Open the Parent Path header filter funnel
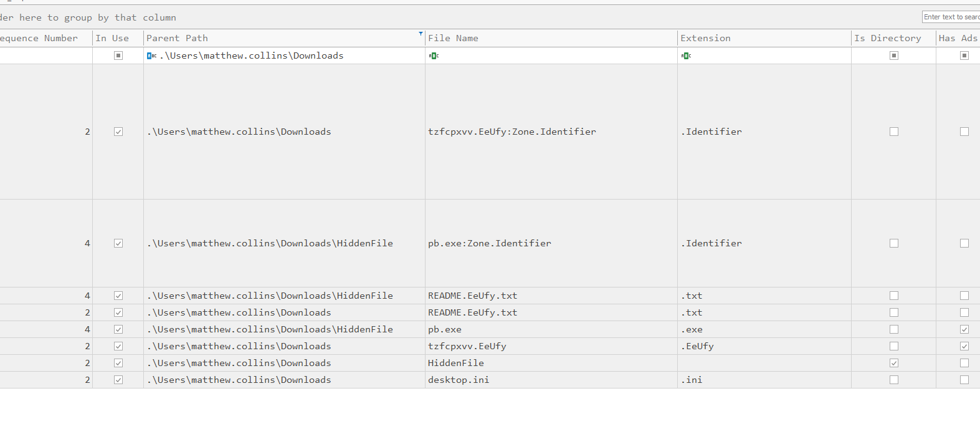 click(421, 34)
